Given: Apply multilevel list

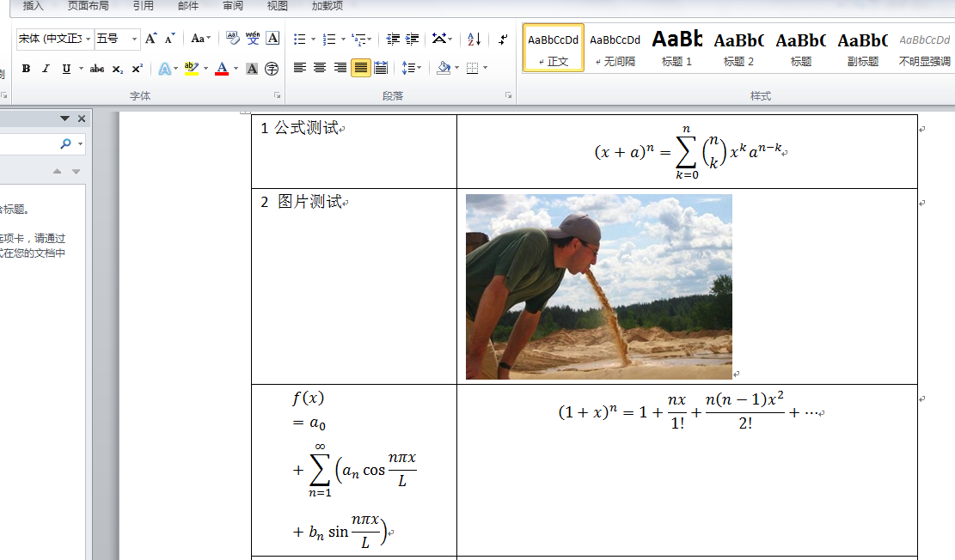Looking at the screenshot, I should click(x=359, y=40).
